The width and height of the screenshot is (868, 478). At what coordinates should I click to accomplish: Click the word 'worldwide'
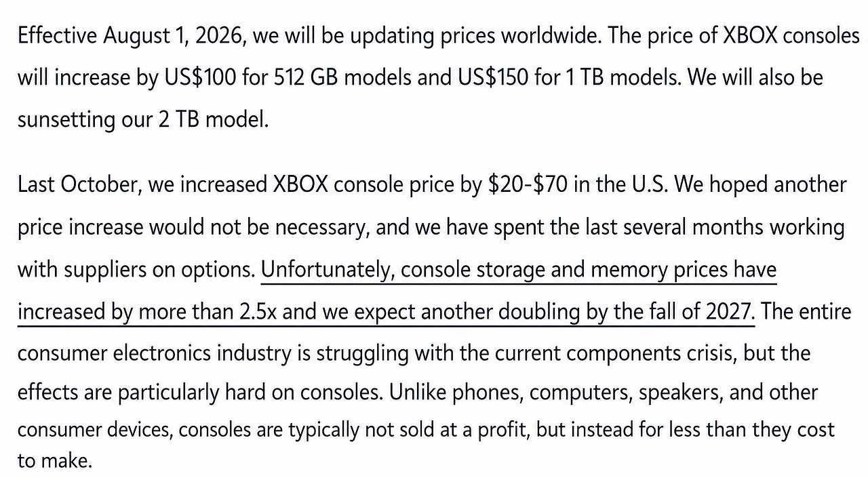(x=550, y=36)
